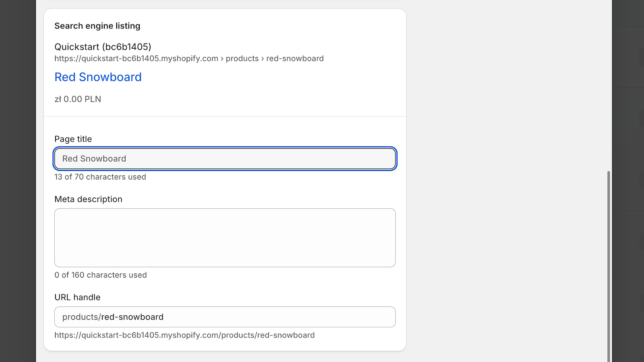Click the Meta description label
The width and height of the screenshot is (644, 362).
89,199
